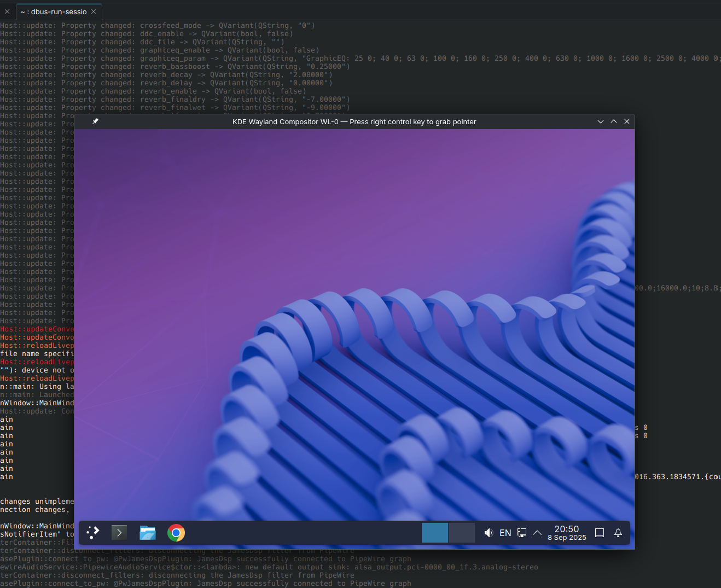This screenshot has height=588, width=721.
Task: Toggle the pin on the Compositor window
Action: (x=95, y=121)
